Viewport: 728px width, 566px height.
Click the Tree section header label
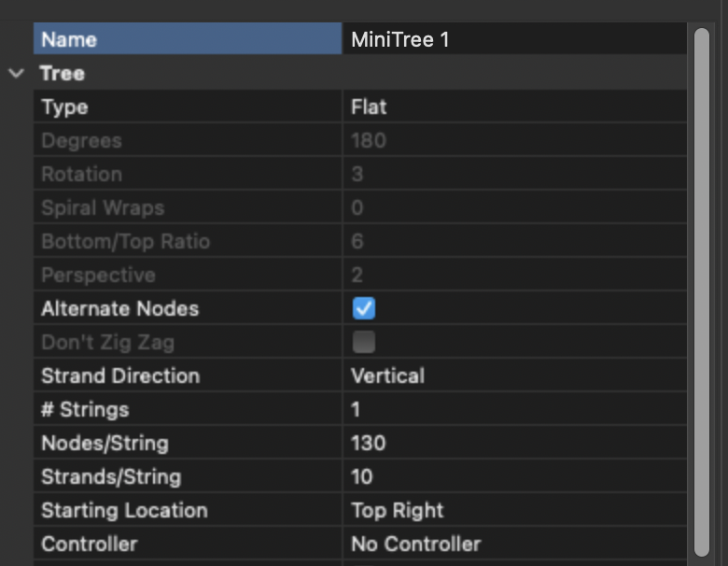coord(63,74)
